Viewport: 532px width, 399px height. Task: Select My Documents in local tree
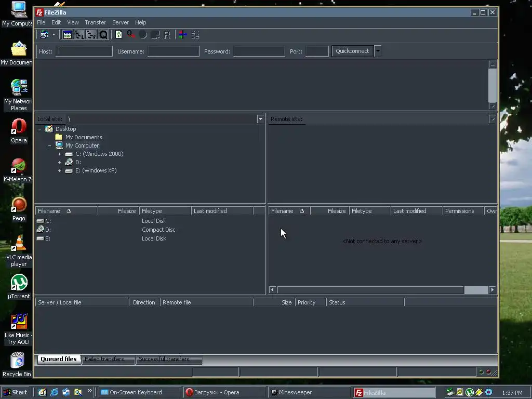[84, 137]
